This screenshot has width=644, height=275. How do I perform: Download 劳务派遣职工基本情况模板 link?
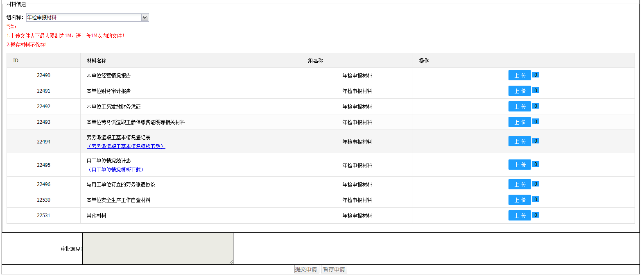click(126, 146)
